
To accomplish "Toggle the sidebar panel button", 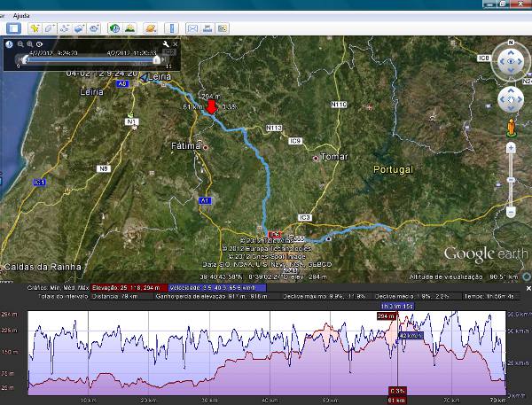I will [x=13, y=28].
